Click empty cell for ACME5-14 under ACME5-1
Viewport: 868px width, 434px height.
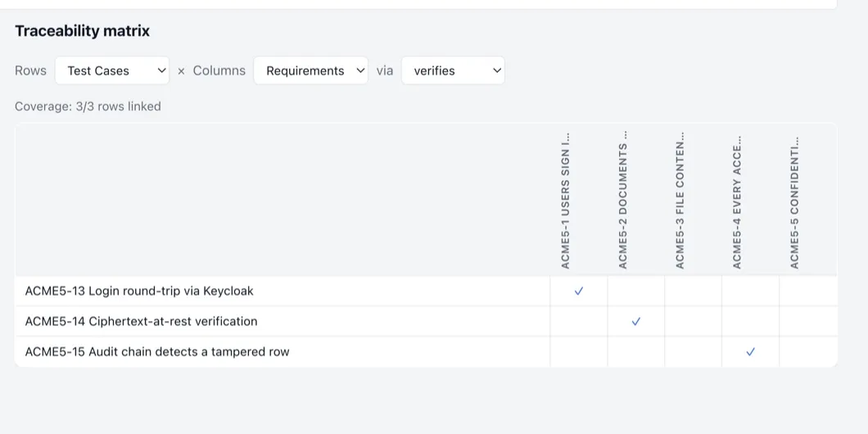click(578, 322)
